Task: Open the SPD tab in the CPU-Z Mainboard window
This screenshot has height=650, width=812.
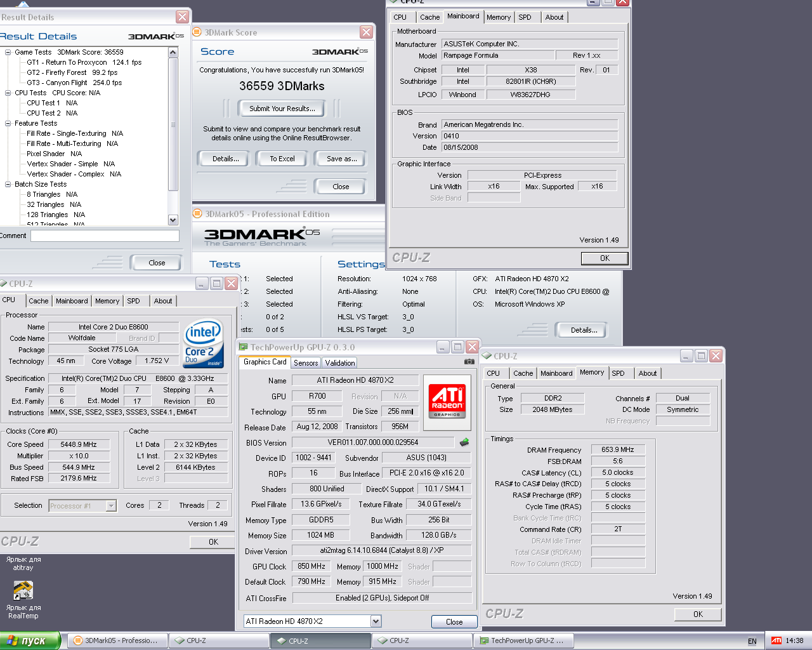Action: [525, 17]
